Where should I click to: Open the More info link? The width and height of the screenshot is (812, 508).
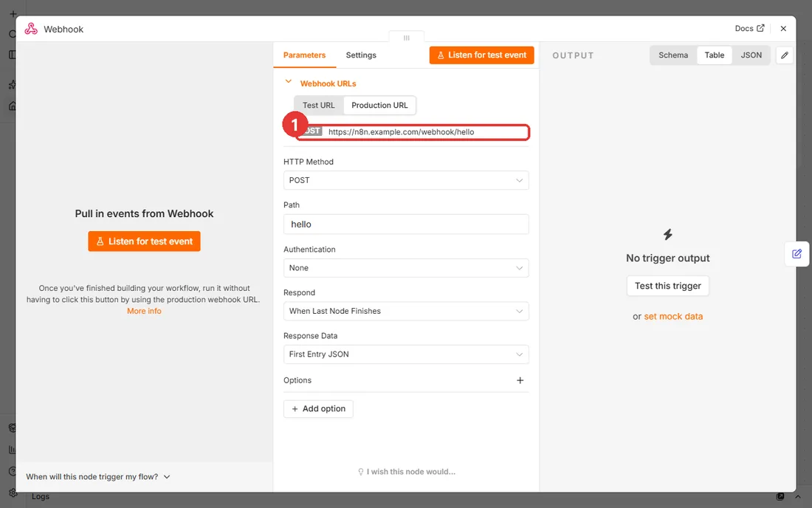144,311
